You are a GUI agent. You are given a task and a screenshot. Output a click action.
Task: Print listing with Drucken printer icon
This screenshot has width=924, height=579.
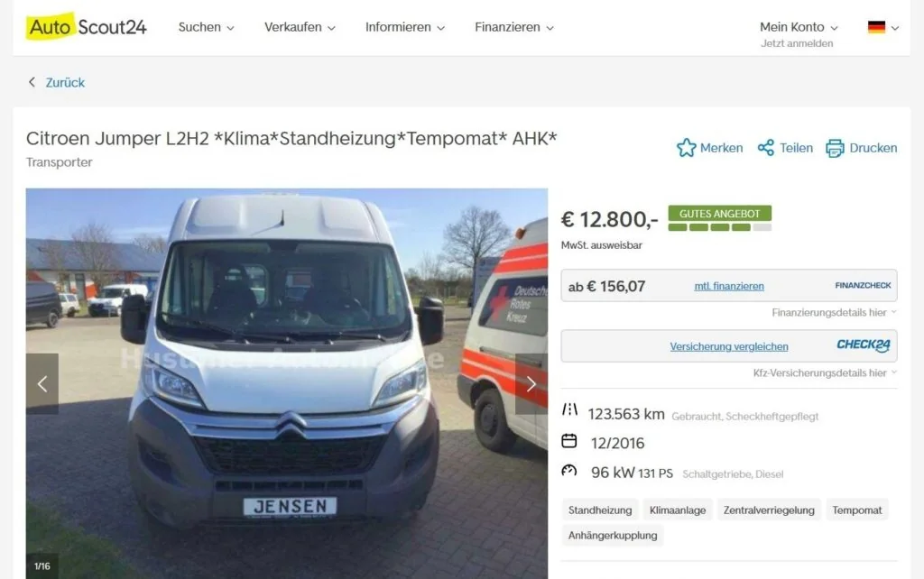click(835, 148)
